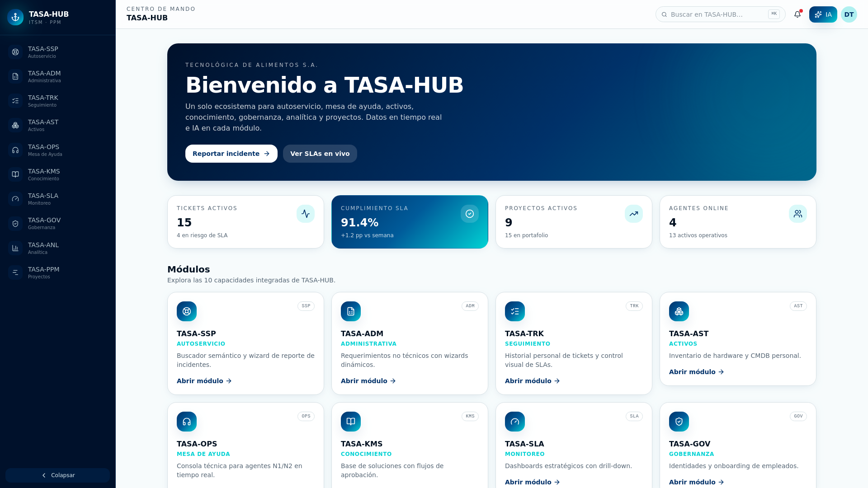Click the document icon next to TASA-ADM in sidebar
Image resolution: width=868 pixels, height=488 pixels.
click(15, 76)
